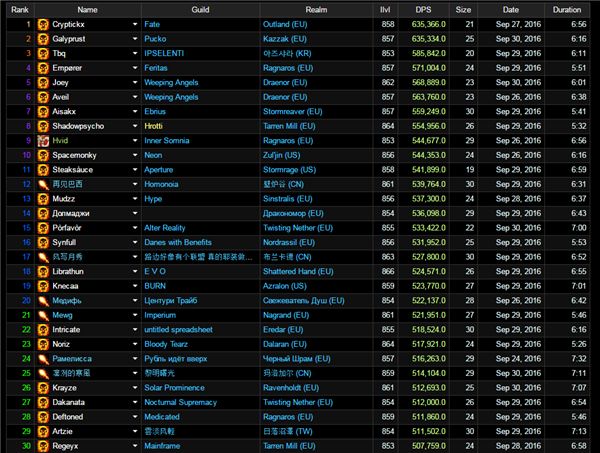Click the DPS value 507,759.0
The height and width of the screenshot is (453, 600).
429,446
